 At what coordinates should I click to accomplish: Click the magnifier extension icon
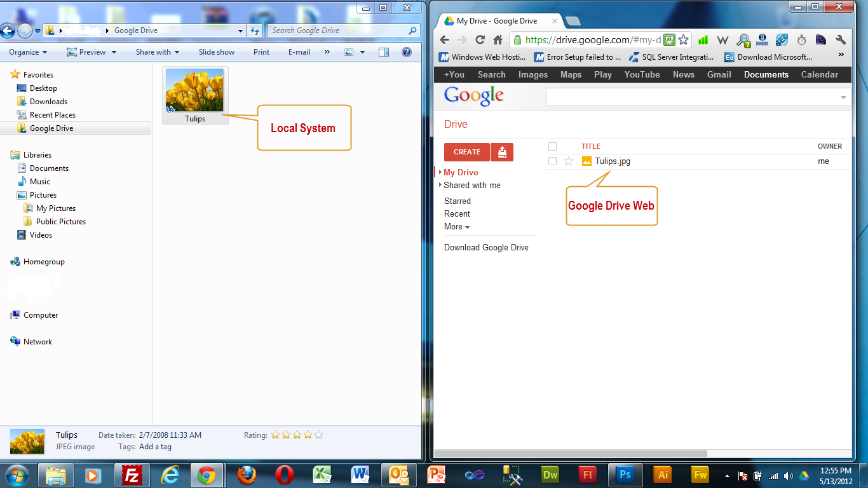point(742,40)
